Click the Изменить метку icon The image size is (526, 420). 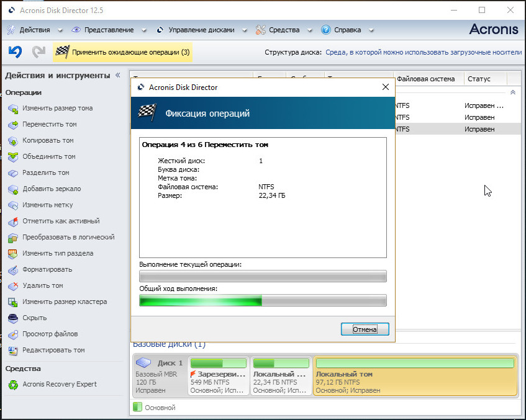[x=13, y=205]
